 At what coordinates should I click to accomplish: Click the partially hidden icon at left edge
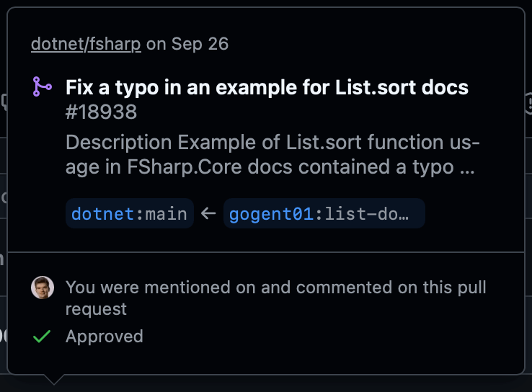click(4, 102)
